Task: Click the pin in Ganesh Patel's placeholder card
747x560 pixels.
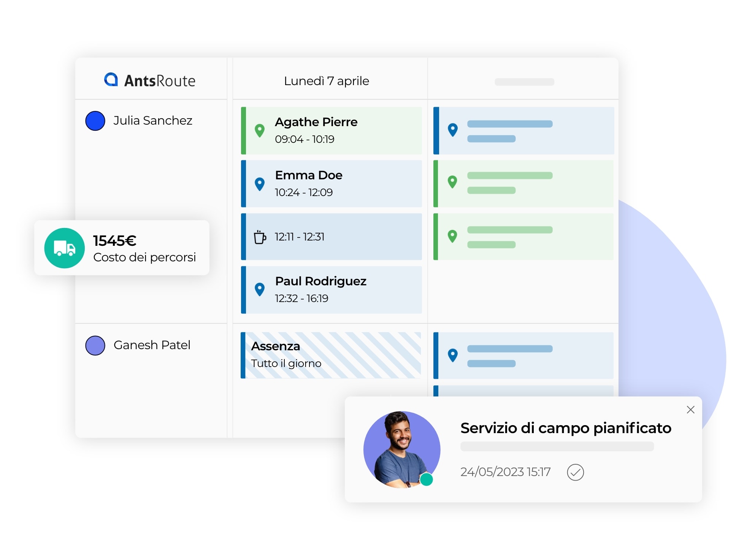Action: click(452, 355)
